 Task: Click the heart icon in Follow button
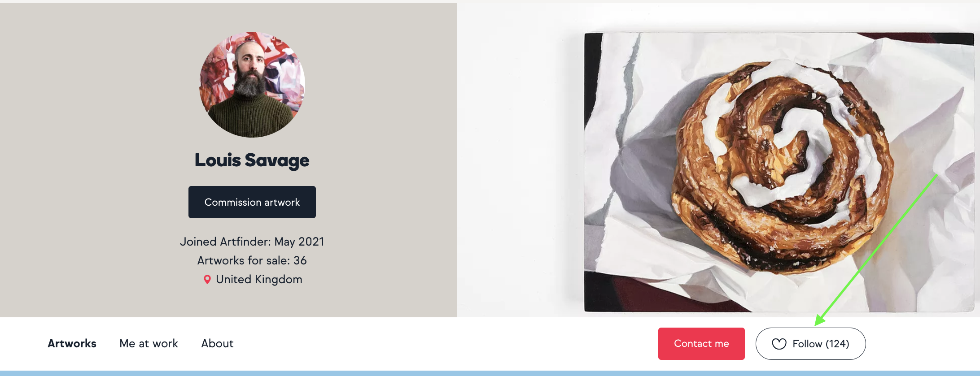779,344
